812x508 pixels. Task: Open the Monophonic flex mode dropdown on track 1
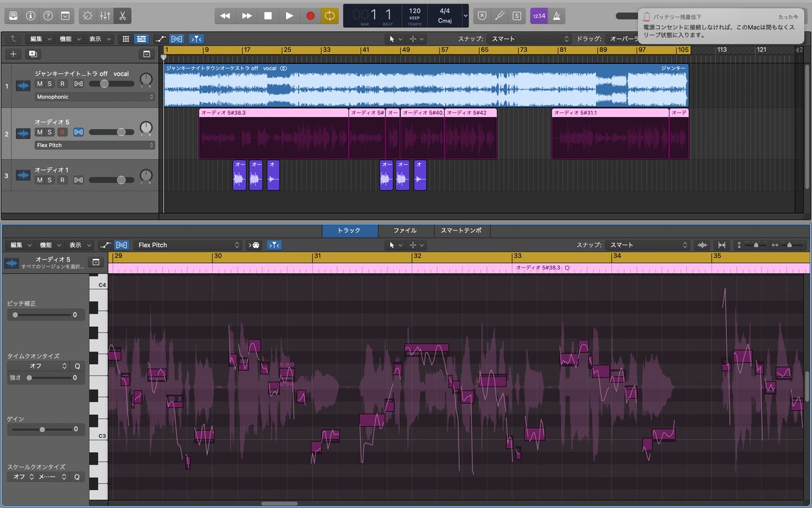pos(95,97)
